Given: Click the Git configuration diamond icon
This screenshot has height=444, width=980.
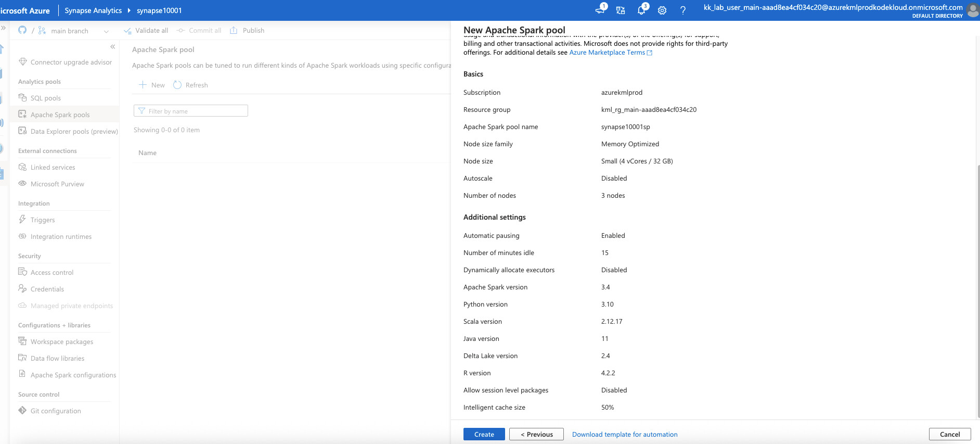Looking at the screenshot, I should pyautogui.click(x=22, y=410).
